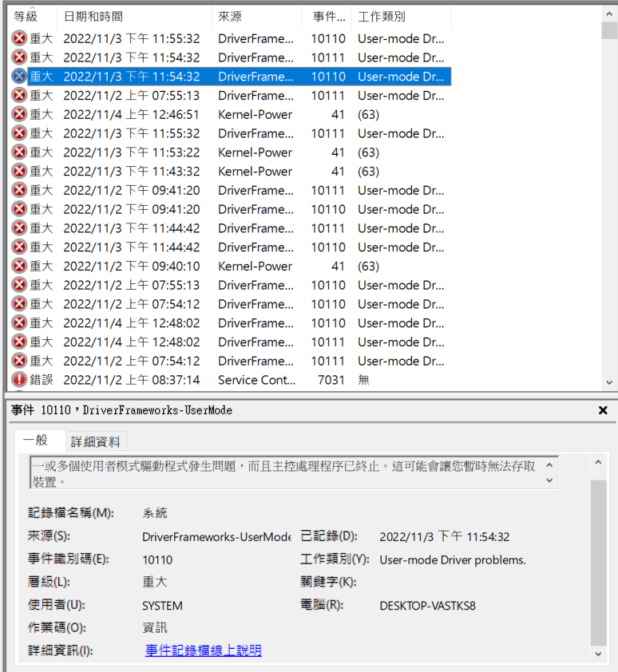Click the source value DriverFrameworks-UserMode
The height and width of the screenshot is (672, 618).
pos(216,537)
